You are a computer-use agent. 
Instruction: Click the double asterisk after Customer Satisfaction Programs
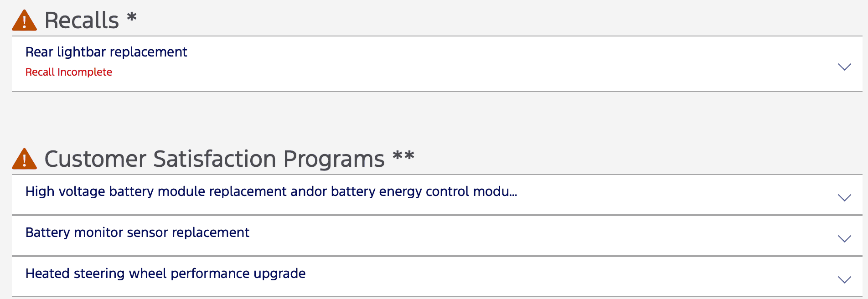click(x=403, y=155)
